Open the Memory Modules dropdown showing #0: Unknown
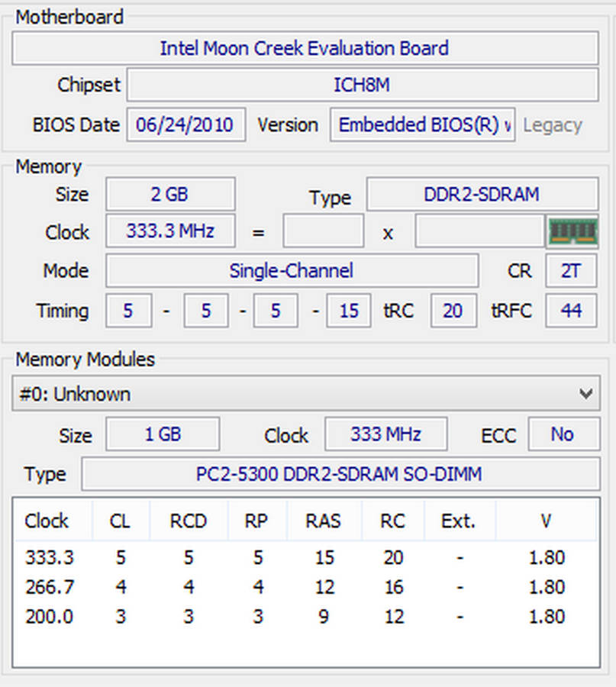 (x=305, y=394)
